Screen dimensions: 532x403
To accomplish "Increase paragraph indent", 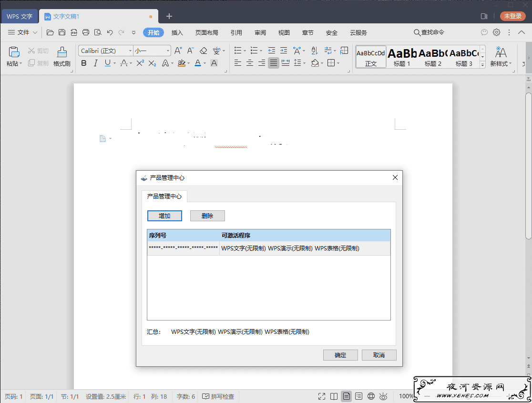I will tap(284, 51).
